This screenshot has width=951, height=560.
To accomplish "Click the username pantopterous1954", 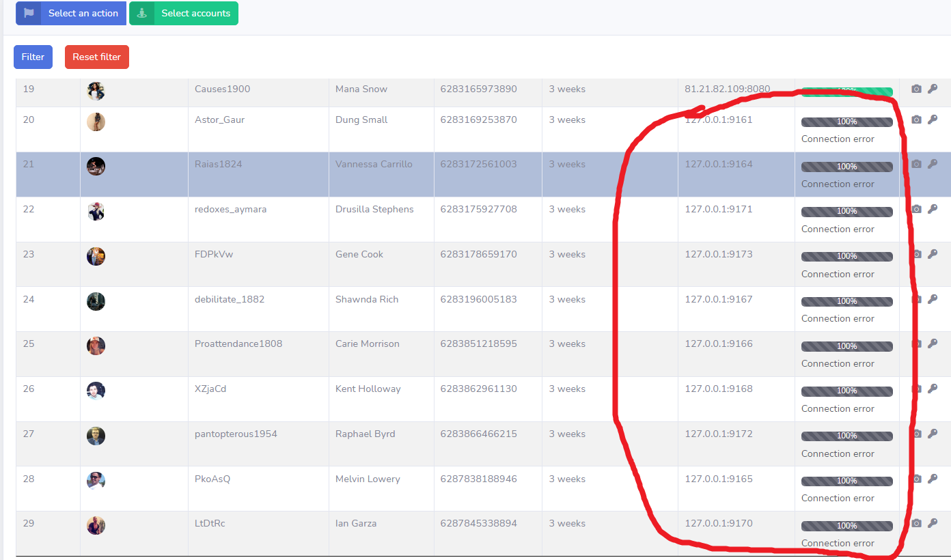I will [x=236, y=434].
